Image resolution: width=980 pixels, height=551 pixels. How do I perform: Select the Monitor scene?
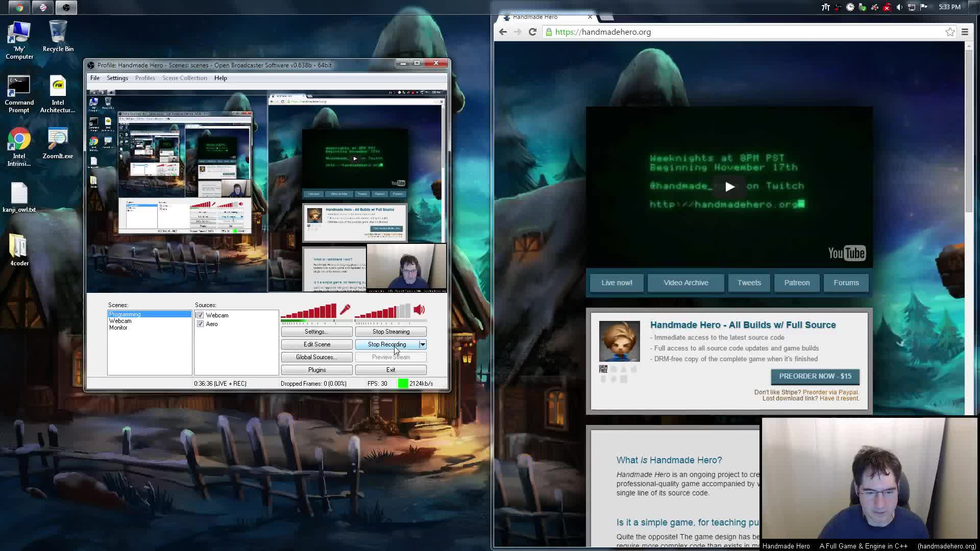118,328
